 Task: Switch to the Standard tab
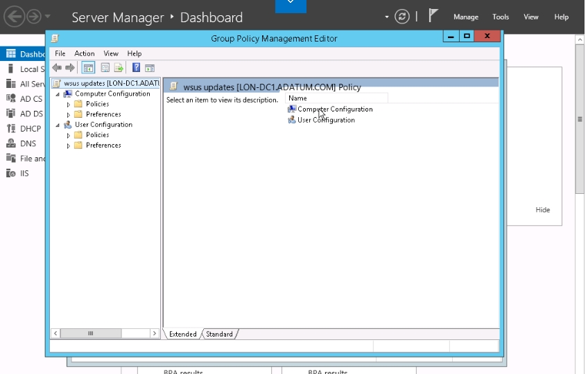219,334
